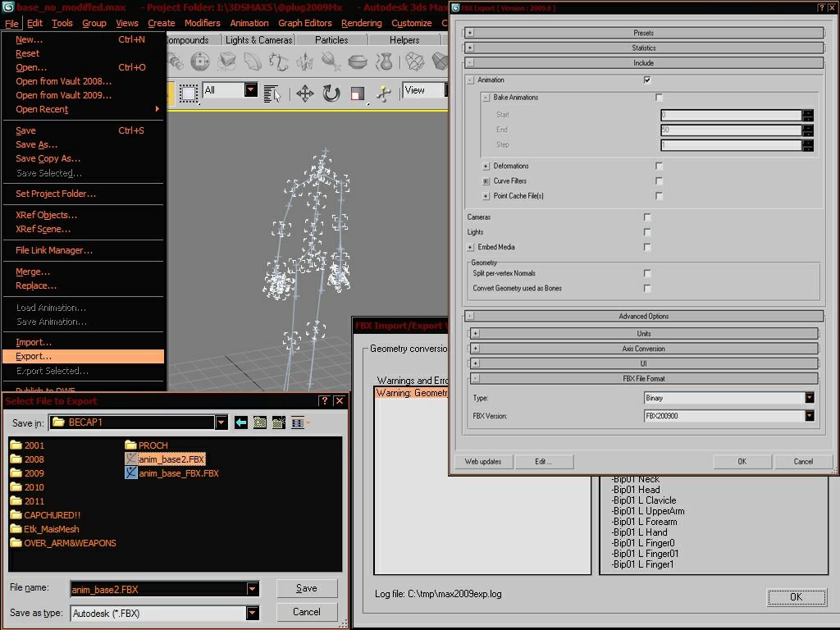Collapse the Include rollout

click(x=643, y=62)
